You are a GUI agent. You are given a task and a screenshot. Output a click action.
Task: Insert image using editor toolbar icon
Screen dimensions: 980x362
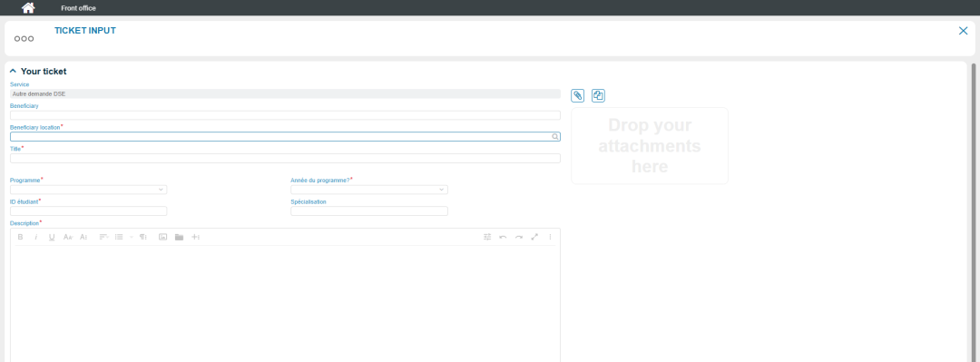[x=163, y=237]
